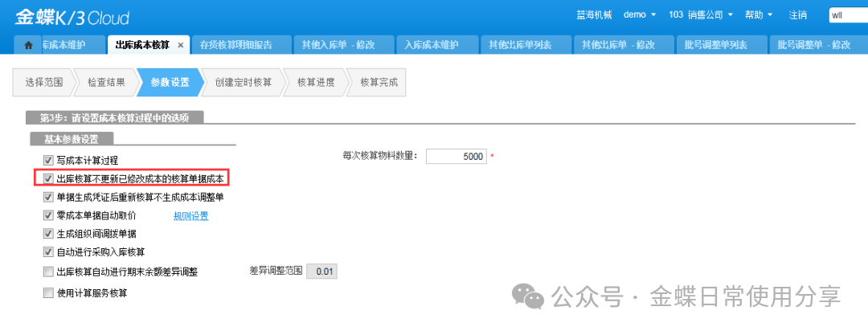
Task: Click the 每次核算物料数量 input field
Action: [x=456, y=157]
